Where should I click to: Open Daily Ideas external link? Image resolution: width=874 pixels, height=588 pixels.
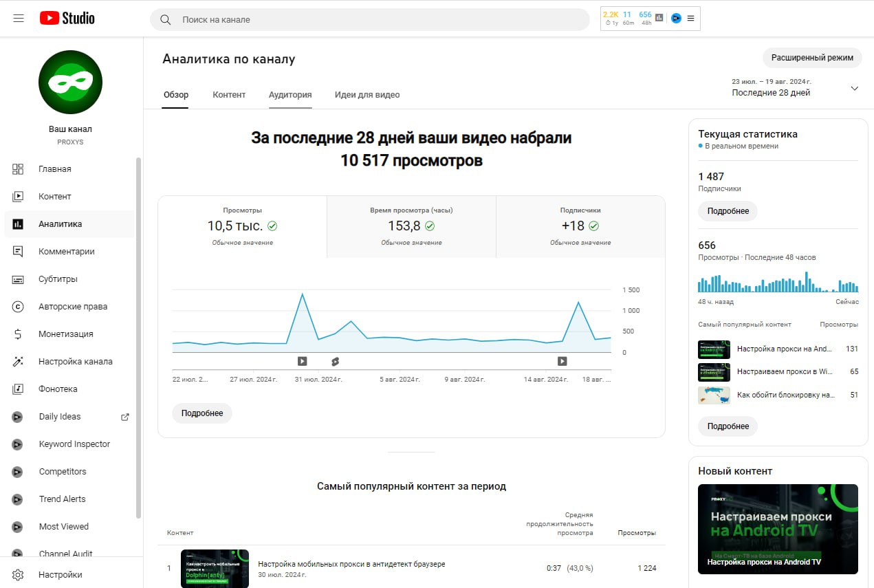pyautogui.click(x=124, y=417)
